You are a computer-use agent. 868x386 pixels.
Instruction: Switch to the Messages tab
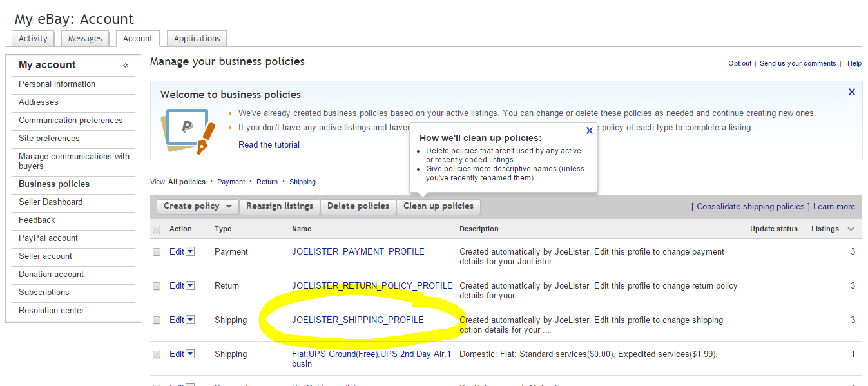(85, 39)
